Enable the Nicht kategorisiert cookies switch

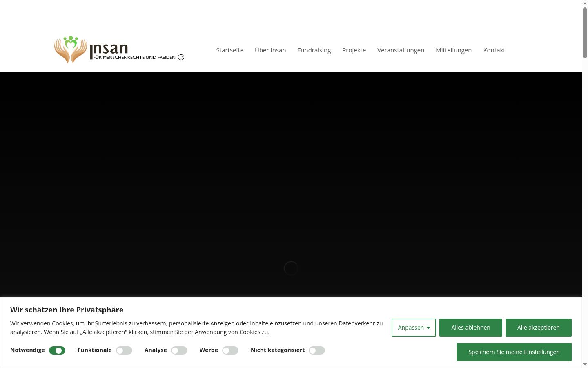click(317, 350)
